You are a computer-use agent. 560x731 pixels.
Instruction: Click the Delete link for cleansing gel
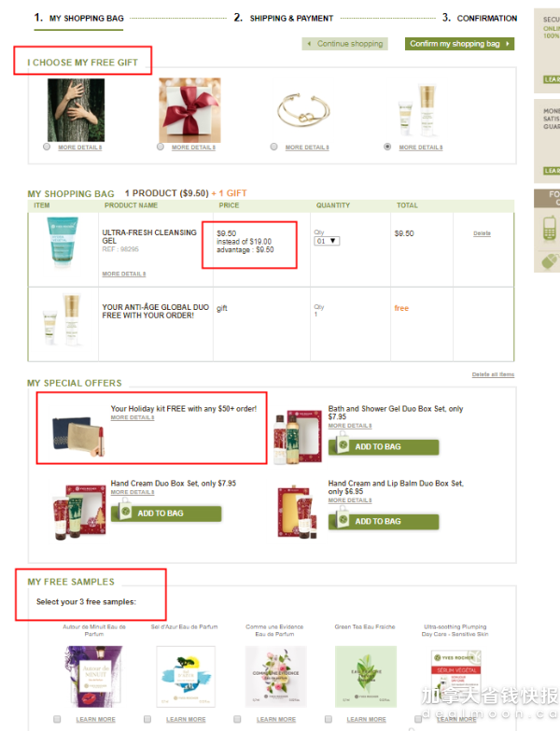click(x=482, y=233)
